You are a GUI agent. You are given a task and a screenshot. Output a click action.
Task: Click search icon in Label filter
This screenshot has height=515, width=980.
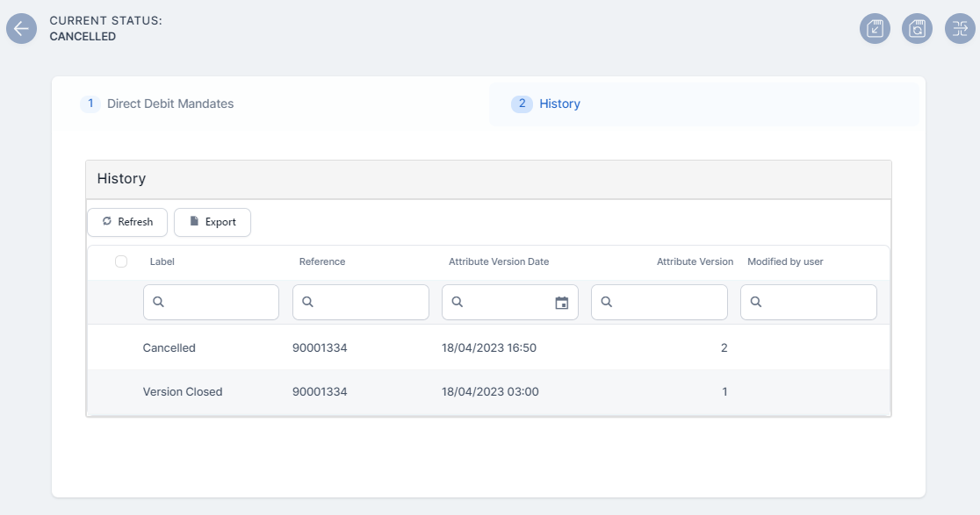pyautogui.click(x=159, y=303)
